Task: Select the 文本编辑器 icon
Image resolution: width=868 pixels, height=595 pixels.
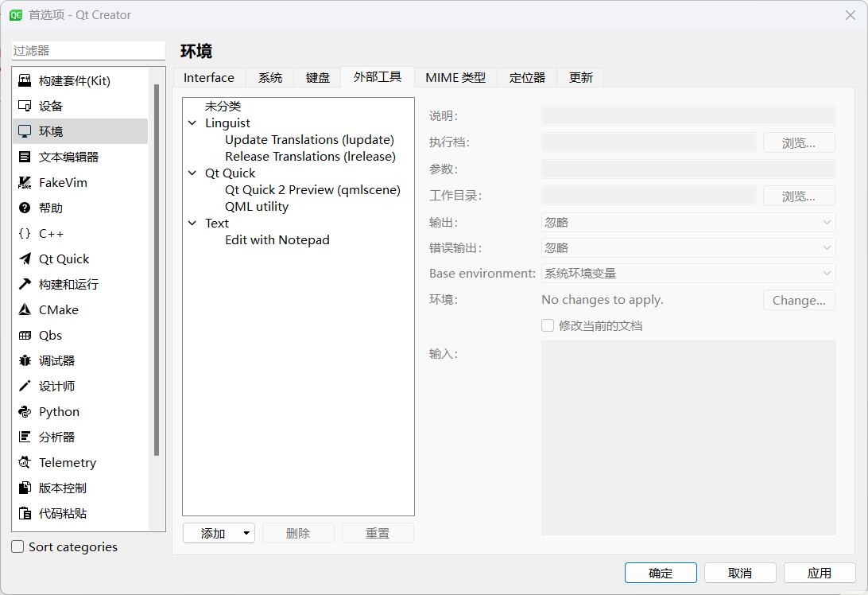Action: click(25, 157)
